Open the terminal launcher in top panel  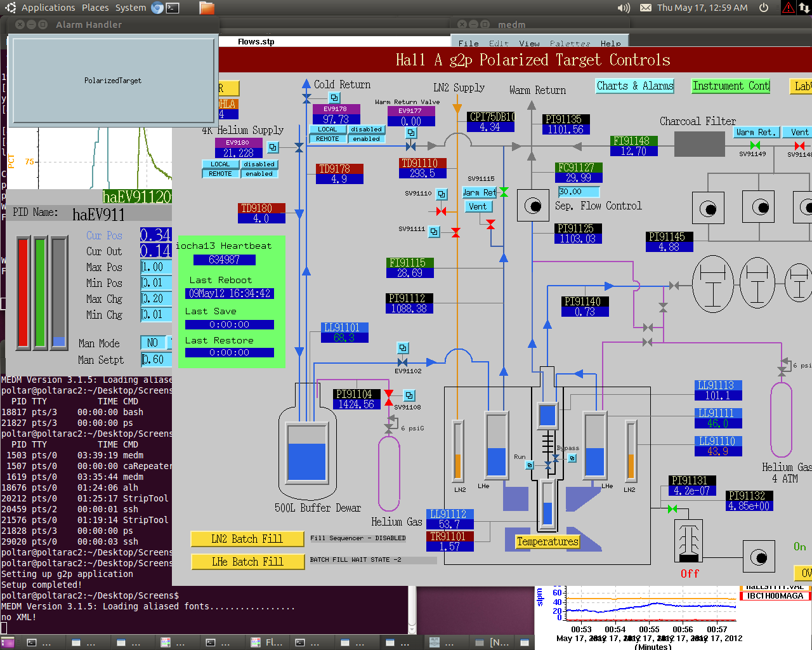[173, 8]
